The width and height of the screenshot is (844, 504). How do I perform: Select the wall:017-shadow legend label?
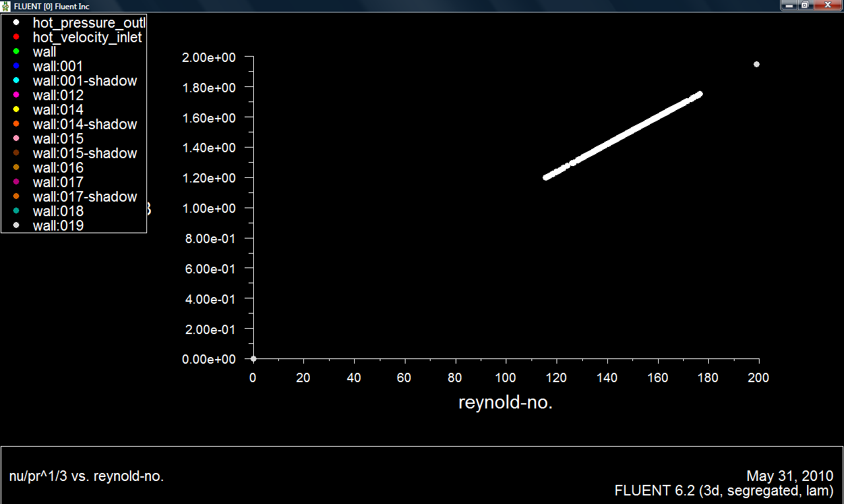click(x=84, y=197)
